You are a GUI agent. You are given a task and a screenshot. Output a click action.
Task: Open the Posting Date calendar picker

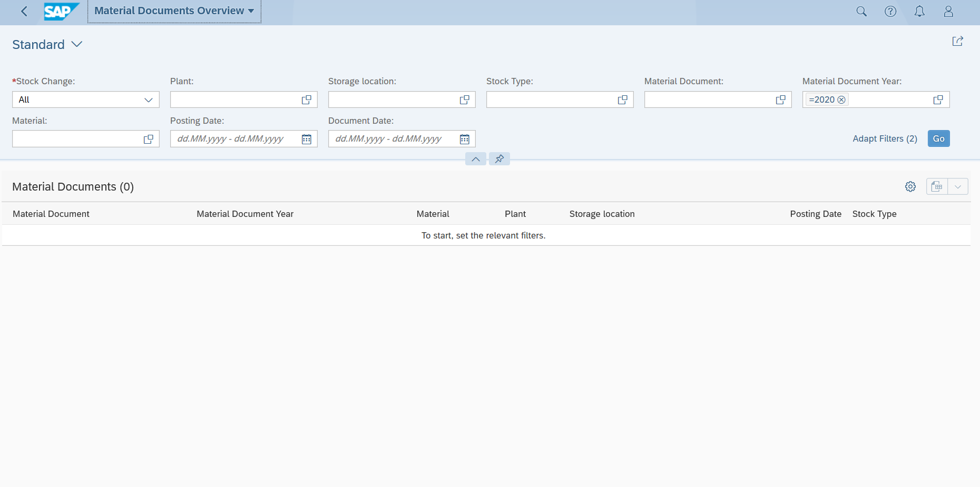point(306,138)
